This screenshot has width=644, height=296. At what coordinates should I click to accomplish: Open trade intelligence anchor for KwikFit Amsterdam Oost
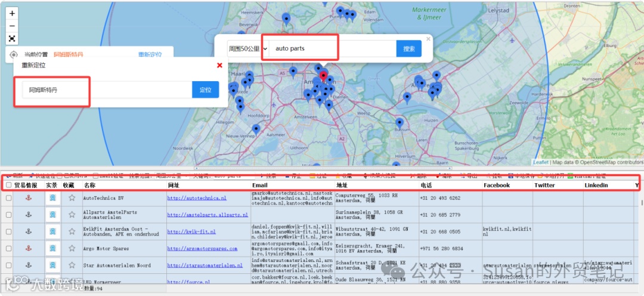pyautogui.click(x=29, y=232)
